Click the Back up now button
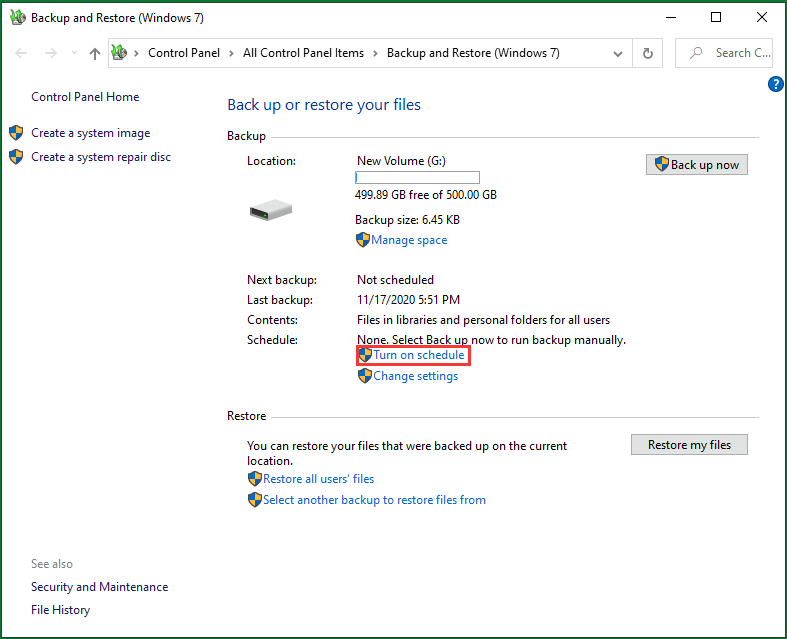Screen dimensions: 787x639 (x=697, y=165)
